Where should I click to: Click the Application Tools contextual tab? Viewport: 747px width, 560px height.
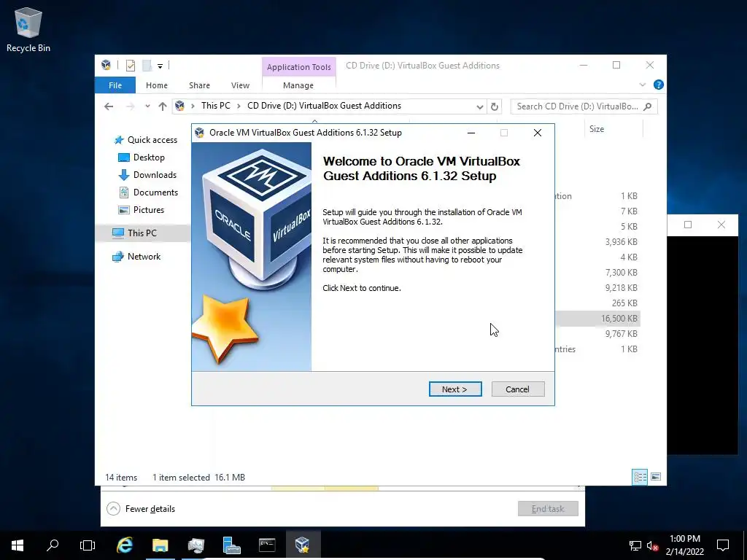click(x=298, y=67)
